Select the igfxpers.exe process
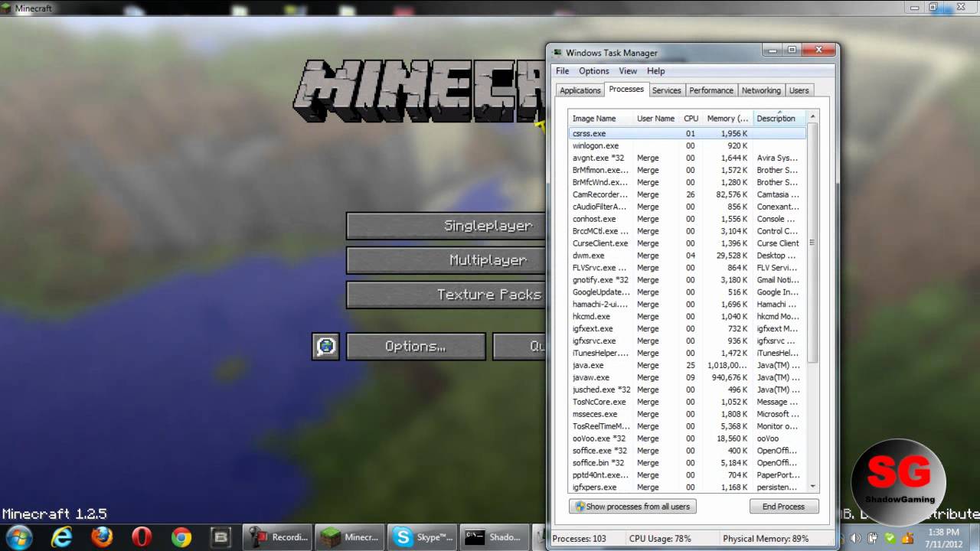Image resolution: width=980 pixels, height=551 pixels. point(688,487)
